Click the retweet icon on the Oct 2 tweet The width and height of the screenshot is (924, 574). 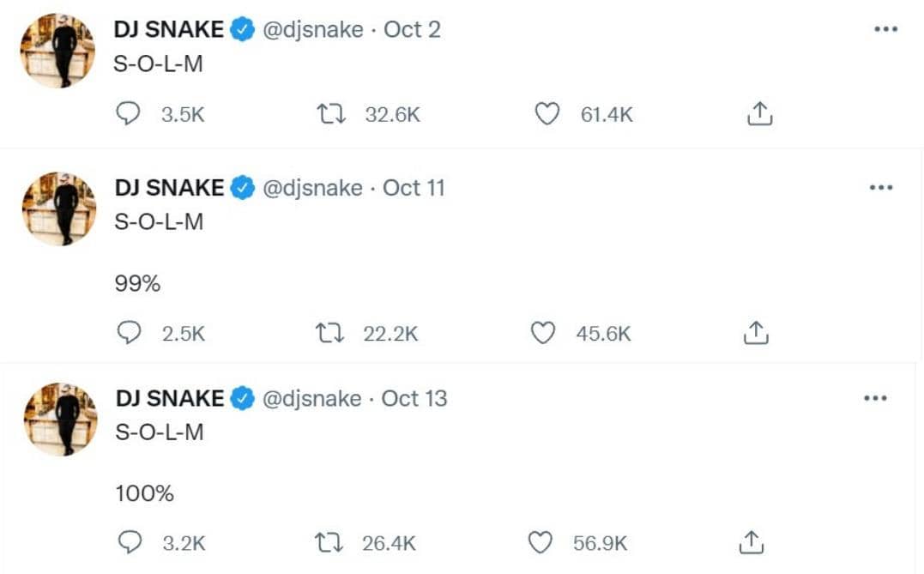[x=331, y=112]
